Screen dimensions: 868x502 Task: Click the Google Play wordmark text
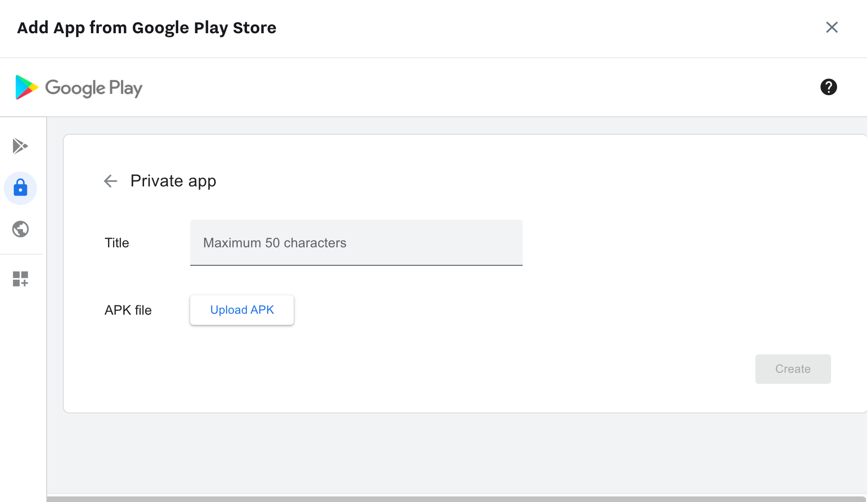[x=94, y=88]
